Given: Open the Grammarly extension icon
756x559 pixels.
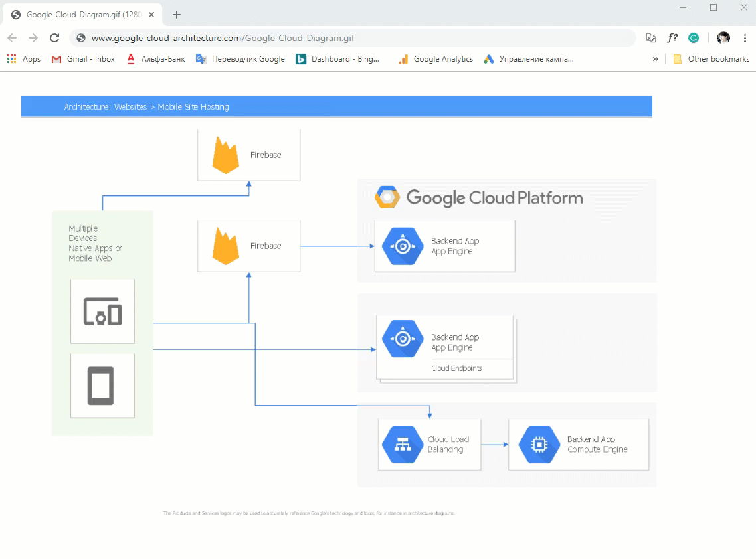Looking at the screenshot, I should pos(694,38).
